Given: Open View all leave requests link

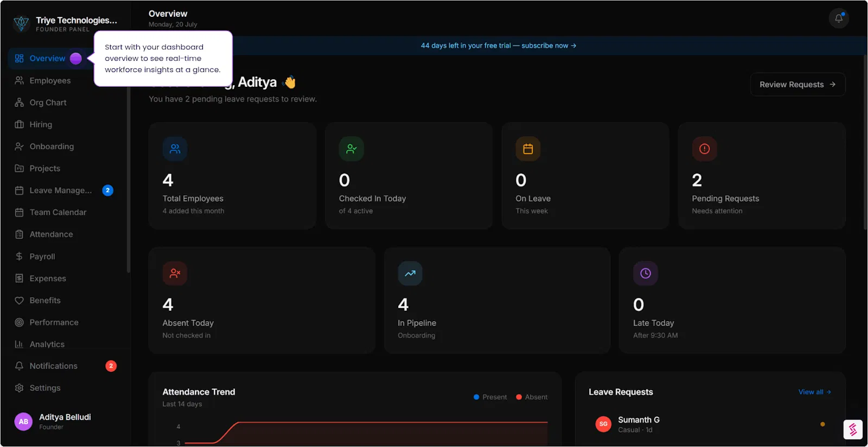Looking at the screenshot, I should (815, 392).
